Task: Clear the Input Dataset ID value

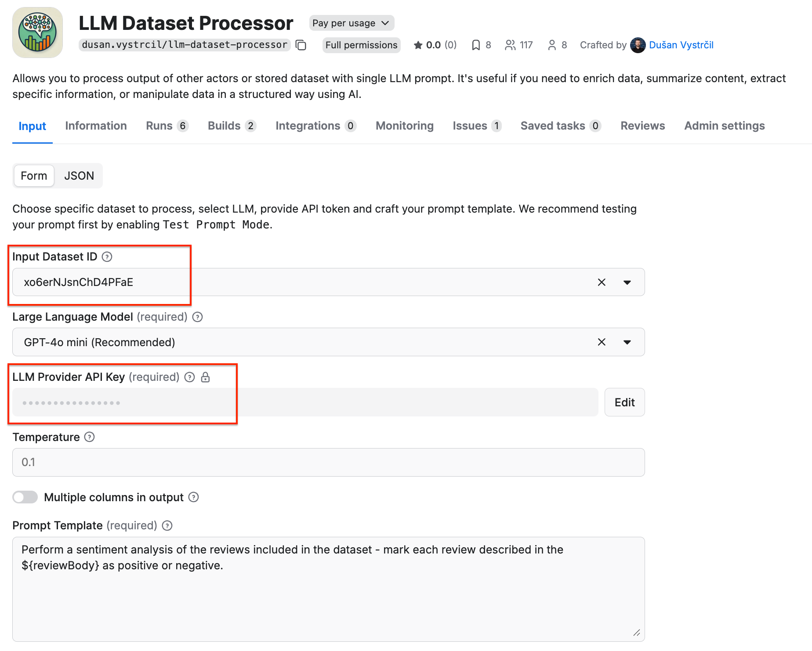Action: (602, 282)
